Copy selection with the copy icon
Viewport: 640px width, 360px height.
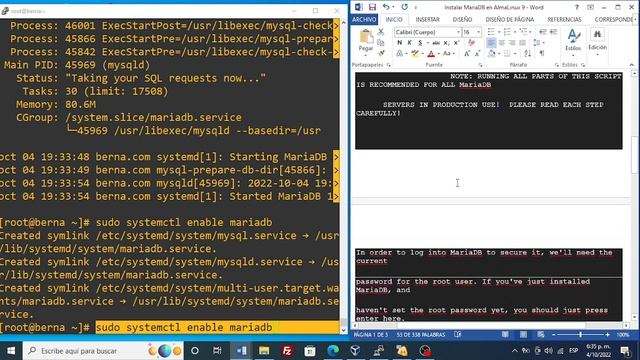click(x=381, y=42)
